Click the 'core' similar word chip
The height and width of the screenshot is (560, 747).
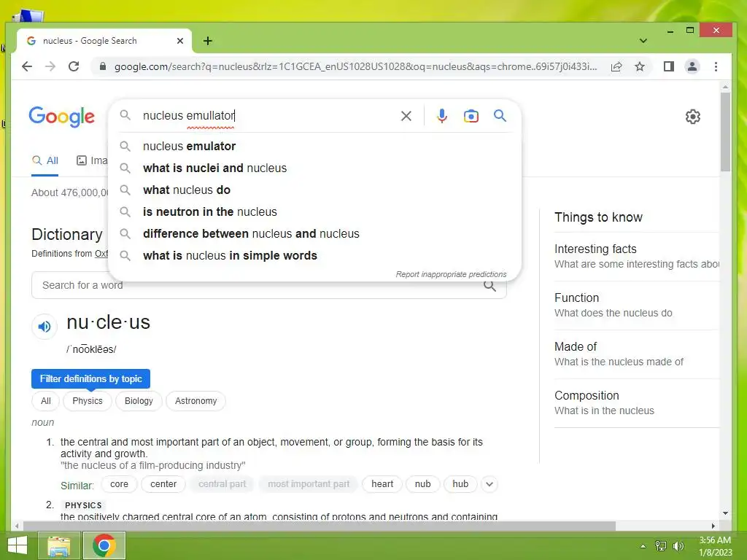click(x=119, y=484)
